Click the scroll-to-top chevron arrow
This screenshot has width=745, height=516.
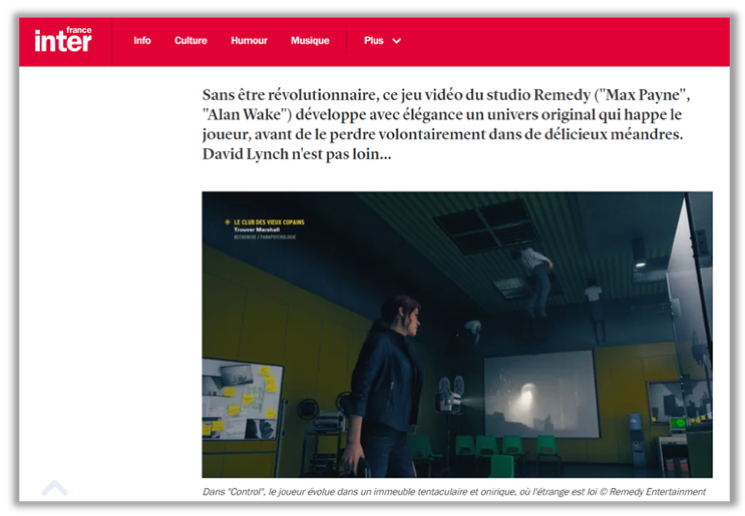[55, 487]
